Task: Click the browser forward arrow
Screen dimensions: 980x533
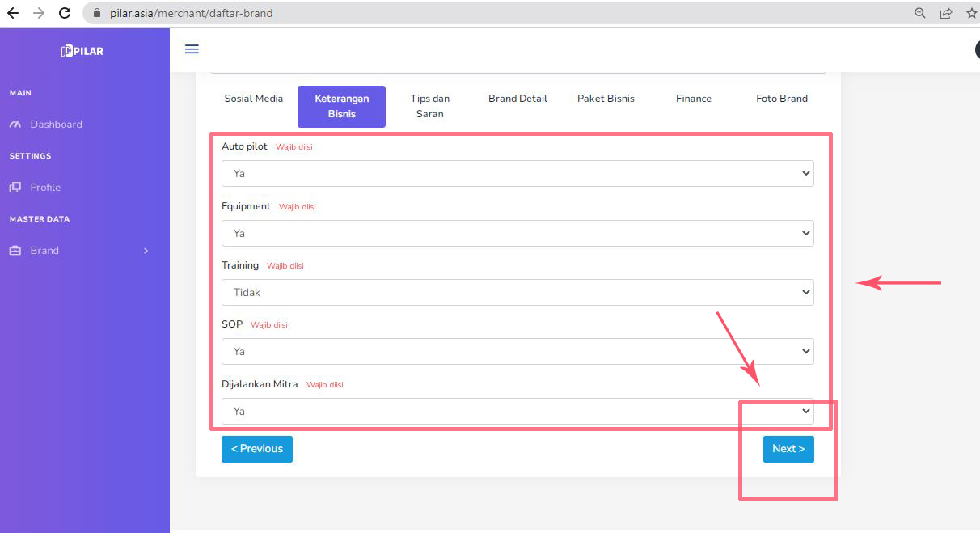Action: pyautogui.click(x=39, y=13)
